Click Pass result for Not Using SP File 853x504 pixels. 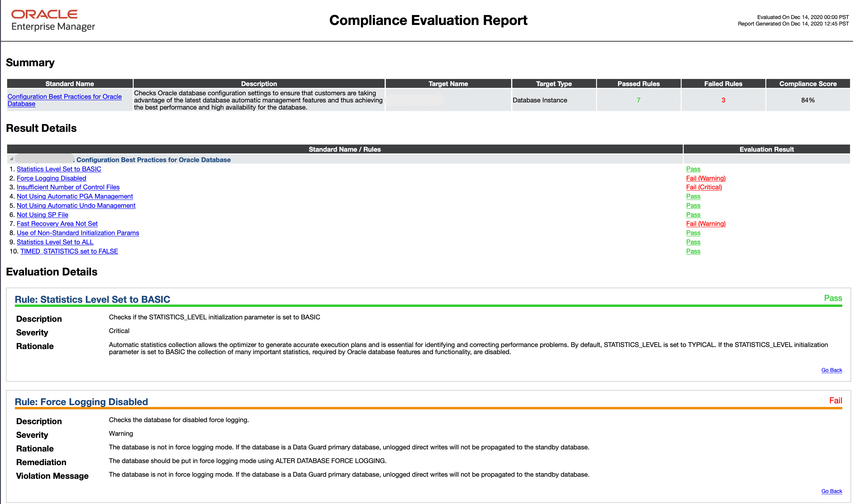(x=693, y=215)
